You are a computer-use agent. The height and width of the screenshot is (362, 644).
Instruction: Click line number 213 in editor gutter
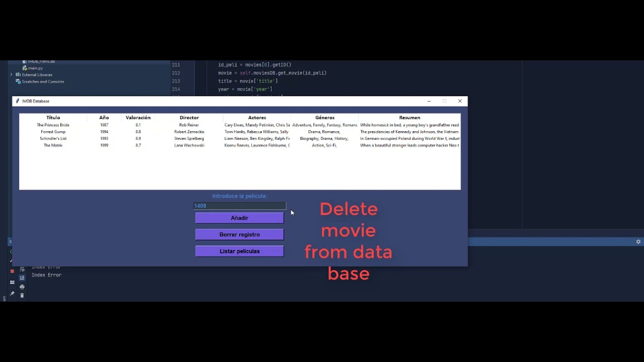tap(176, 81)
